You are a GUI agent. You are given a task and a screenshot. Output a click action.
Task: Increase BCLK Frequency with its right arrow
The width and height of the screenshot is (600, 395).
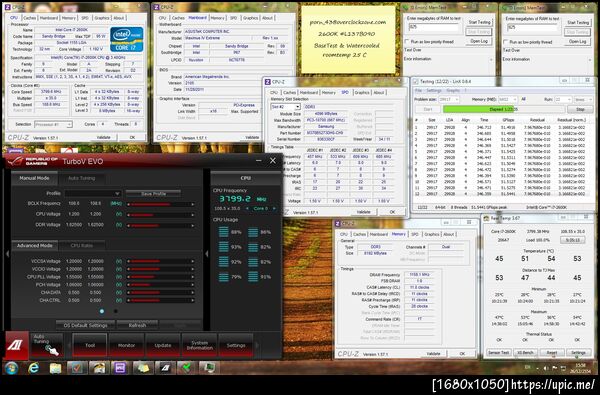tap(192, 204)
